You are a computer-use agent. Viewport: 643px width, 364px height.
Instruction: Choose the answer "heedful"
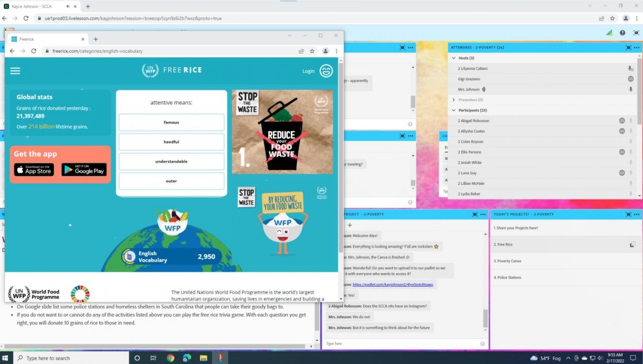pyautogui.click(x=171, y=142)
